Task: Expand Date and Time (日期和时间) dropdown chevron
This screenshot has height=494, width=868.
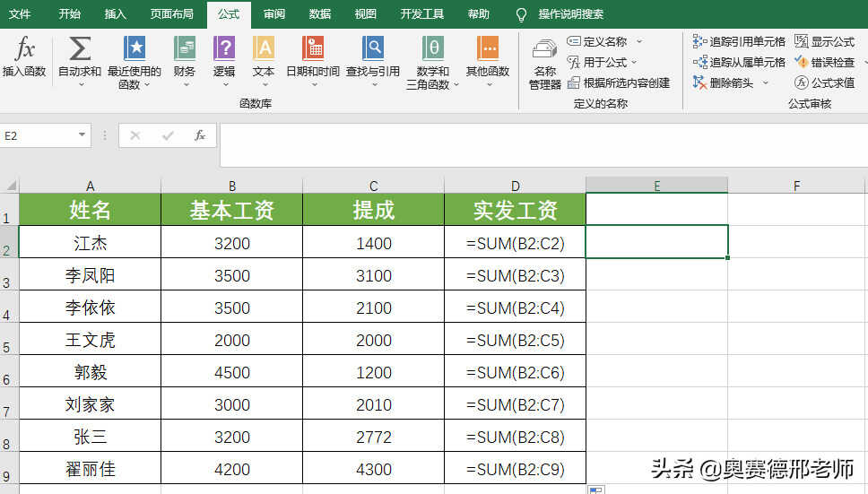Action: click(314, 84)
